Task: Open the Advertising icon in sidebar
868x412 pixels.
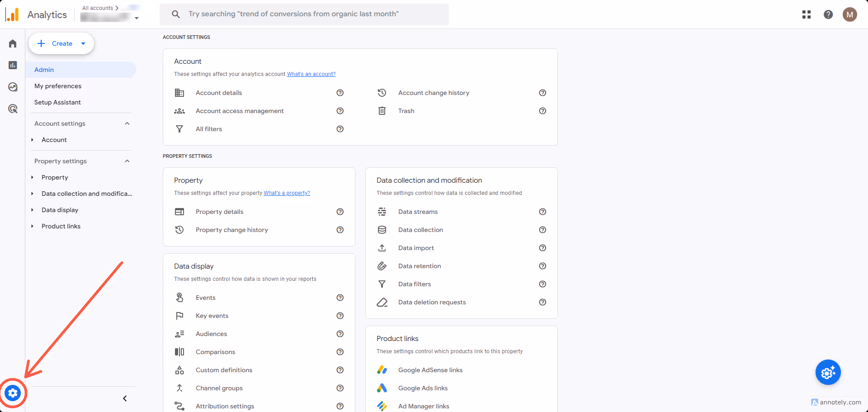Action: (13, 109)
